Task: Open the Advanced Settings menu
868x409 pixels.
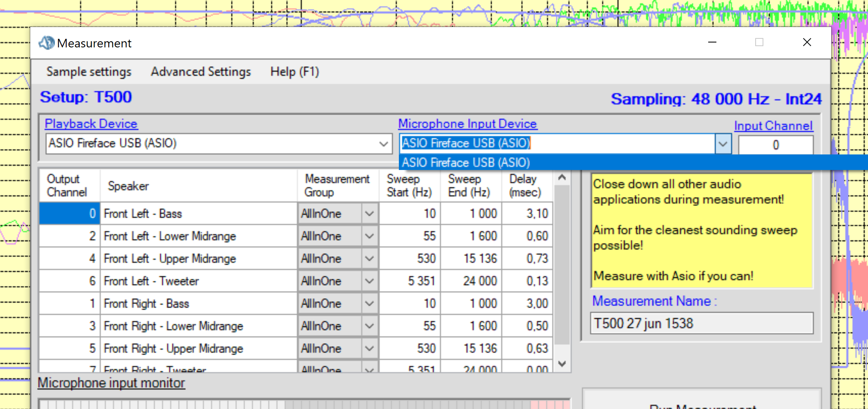Action: tap(201, 72)
